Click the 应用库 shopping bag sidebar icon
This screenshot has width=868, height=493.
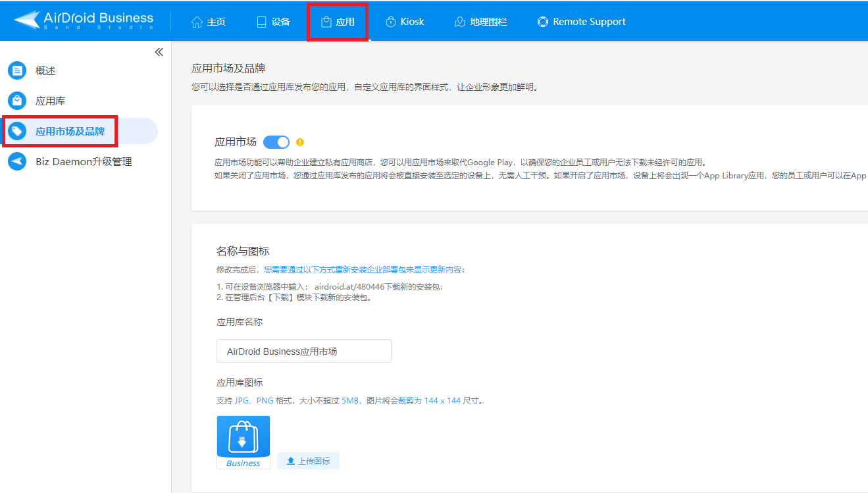(17, 101)
